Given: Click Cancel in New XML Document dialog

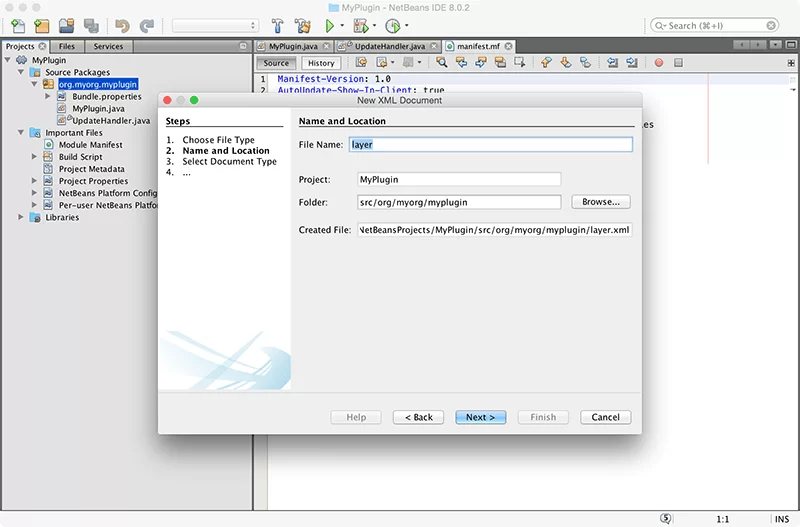Looking at the screenshot, I should 606,417.
